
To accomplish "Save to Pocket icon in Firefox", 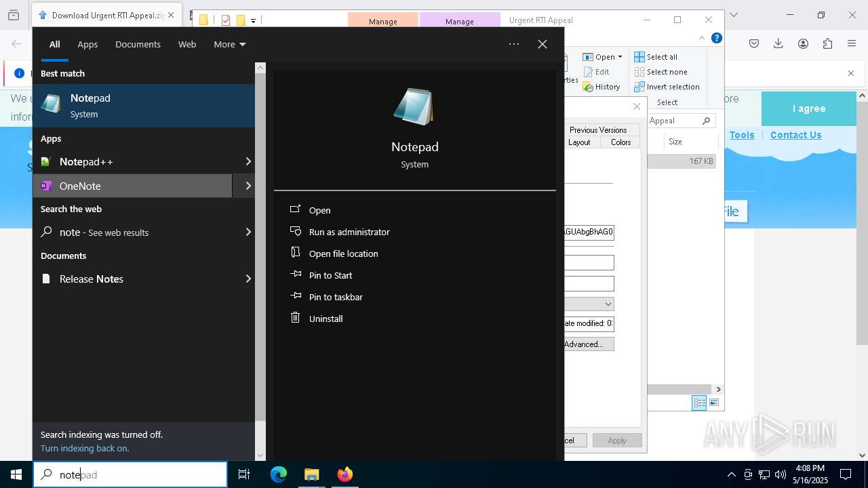I will click(x=754, y=43).
